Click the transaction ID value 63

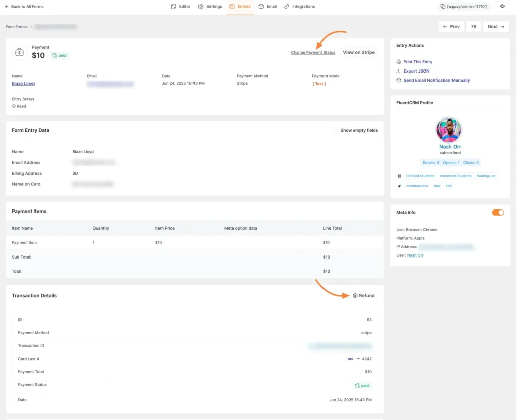click(369, 320)
